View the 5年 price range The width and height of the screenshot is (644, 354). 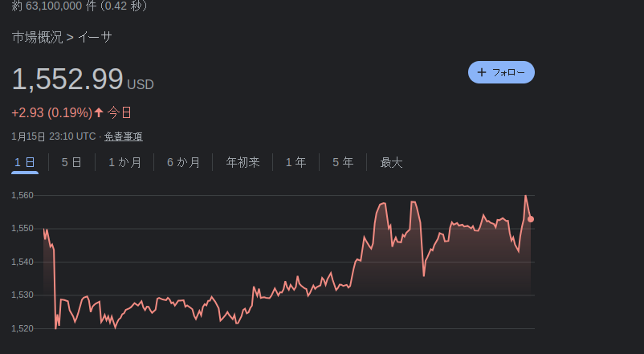[343, 162]
